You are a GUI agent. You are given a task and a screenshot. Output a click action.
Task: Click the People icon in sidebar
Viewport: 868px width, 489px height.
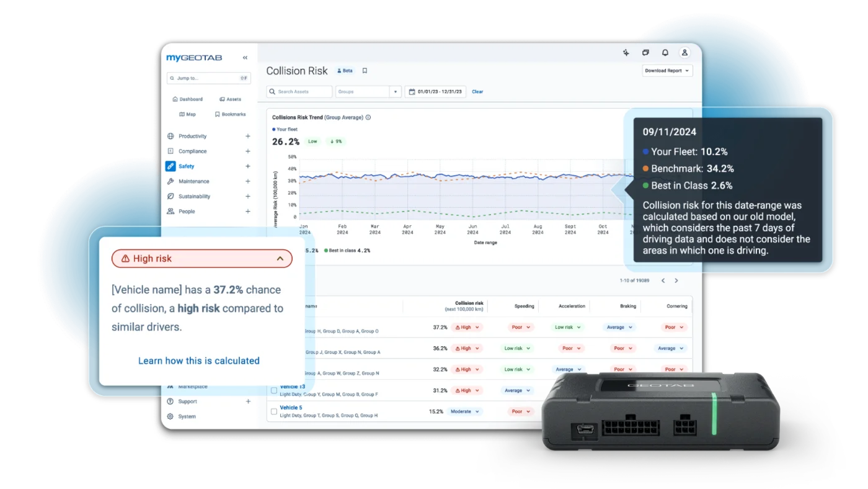tap(170, 211)
